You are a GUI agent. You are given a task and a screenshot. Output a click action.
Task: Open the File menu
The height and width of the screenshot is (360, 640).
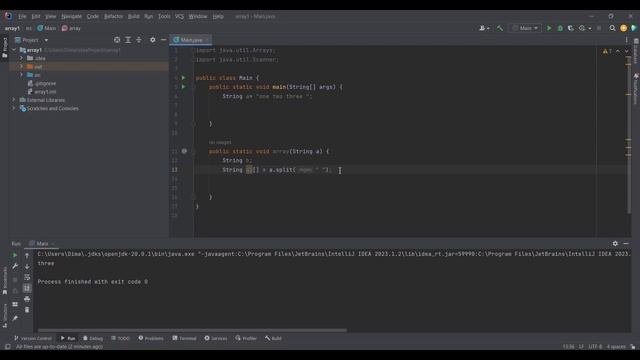click(22, 16)
